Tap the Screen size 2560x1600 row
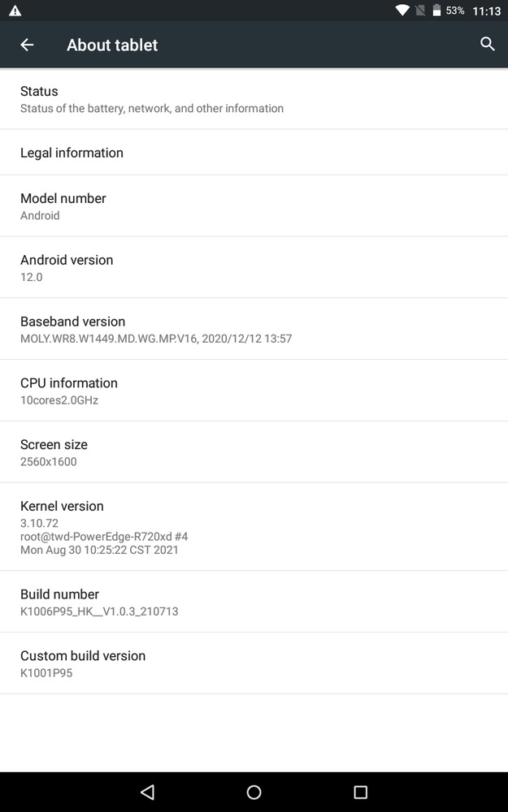Screen dimensions: 508x812 click(x=254, y=452)
